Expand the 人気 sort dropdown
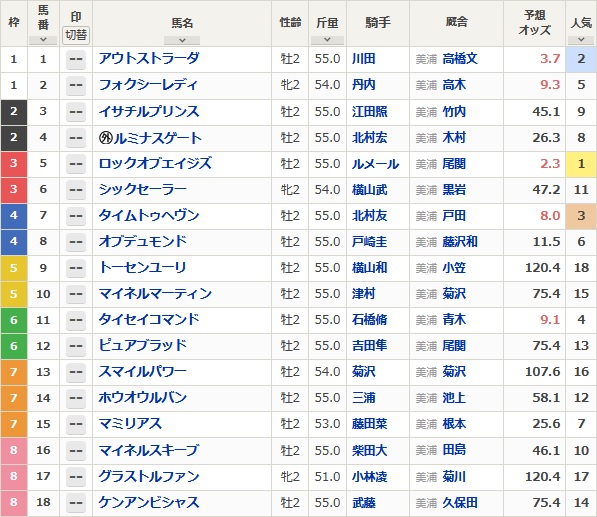 tap(581, 40)
